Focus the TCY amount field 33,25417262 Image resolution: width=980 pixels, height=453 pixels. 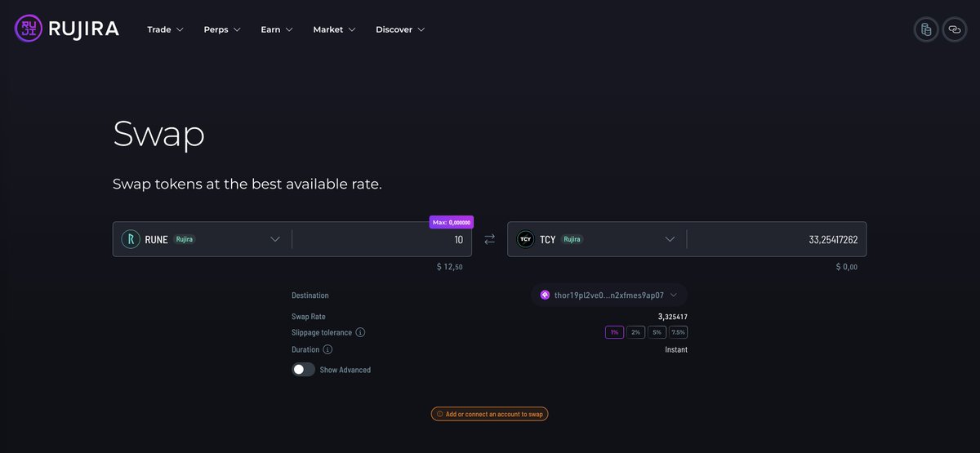click(776, 239)
